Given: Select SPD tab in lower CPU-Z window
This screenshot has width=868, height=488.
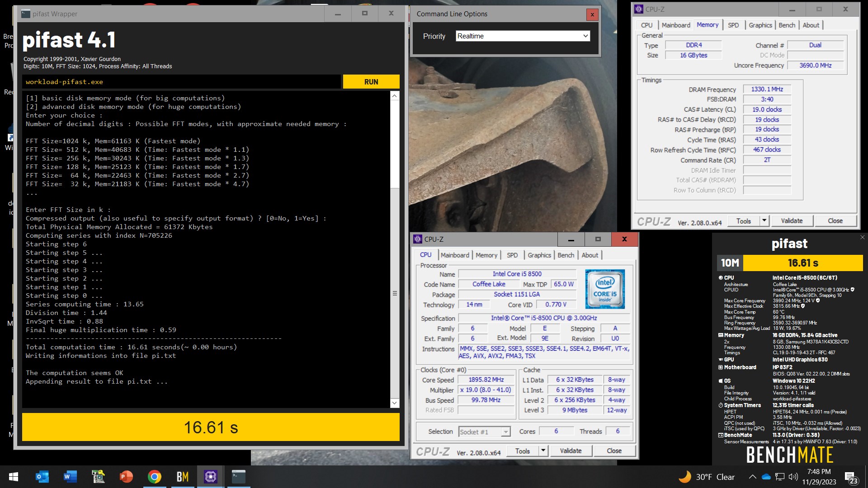Looking at the screenshot, I should click(512, 255).
